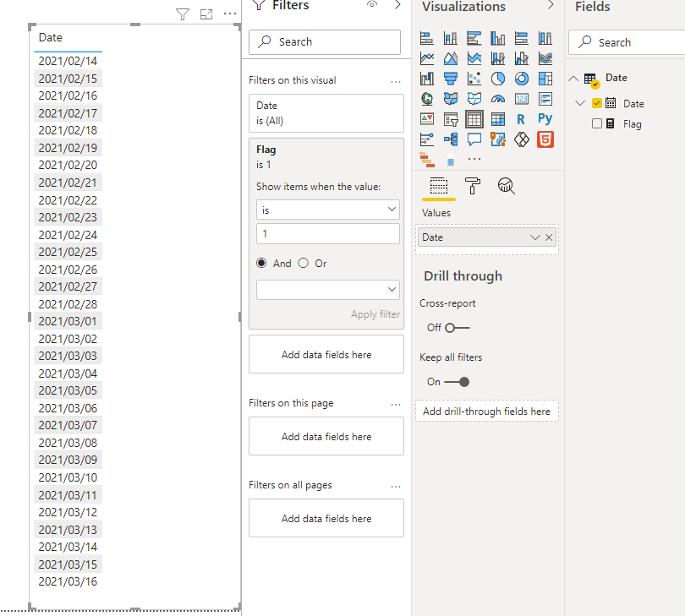Select the Line chart visual

coord(427,58)
